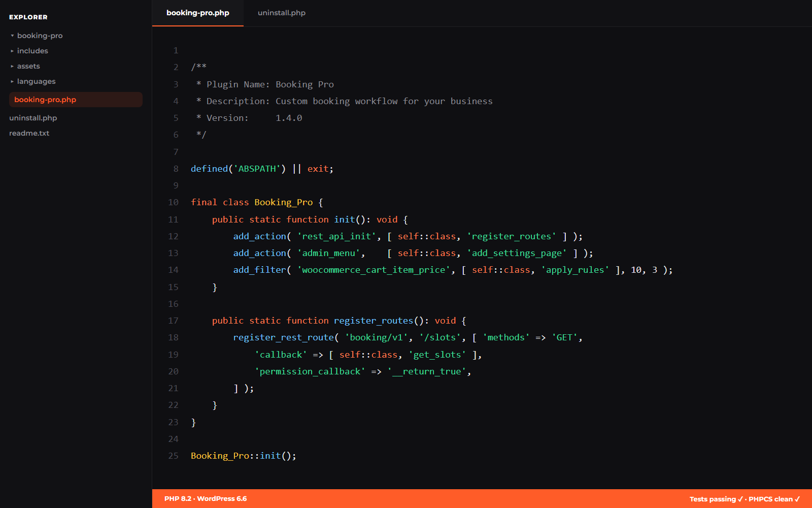The image size is (812, 508).
Task: Click the 'add_settings_page' string
Action: 517,253
